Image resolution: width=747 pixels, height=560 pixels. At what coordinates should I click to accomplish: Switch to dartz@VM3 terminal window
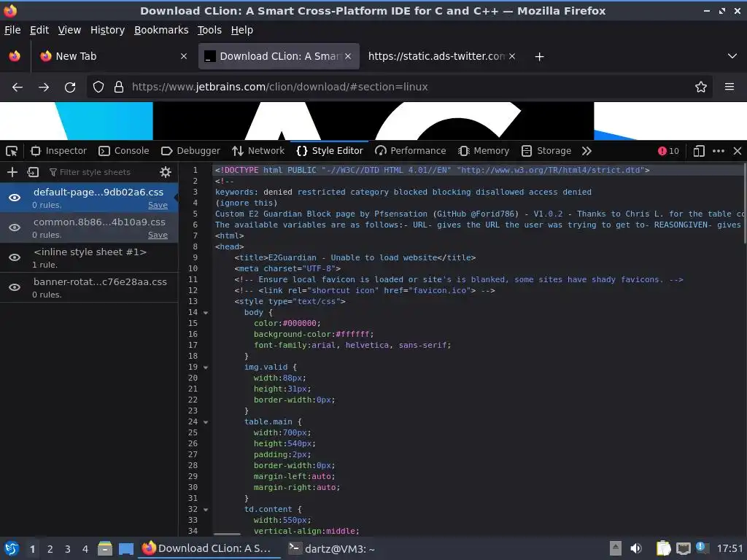pos(332,549)
